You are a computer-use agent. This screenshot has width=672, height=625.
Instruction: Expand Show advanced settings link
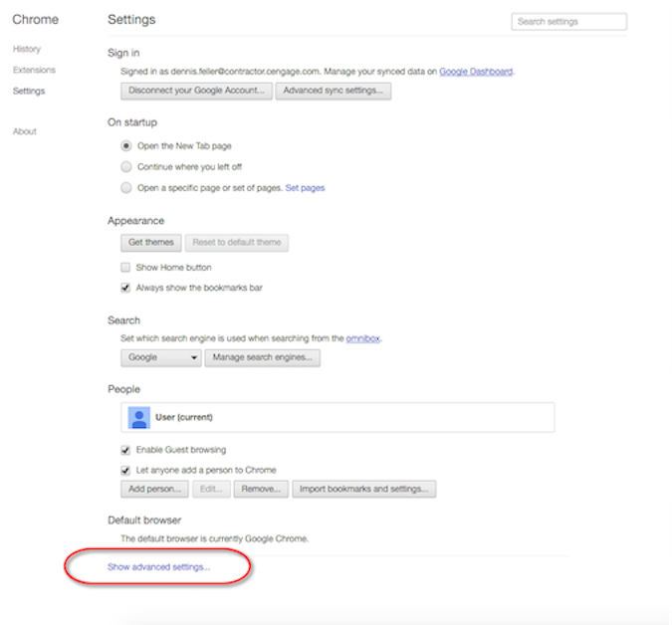coord(158,566)
